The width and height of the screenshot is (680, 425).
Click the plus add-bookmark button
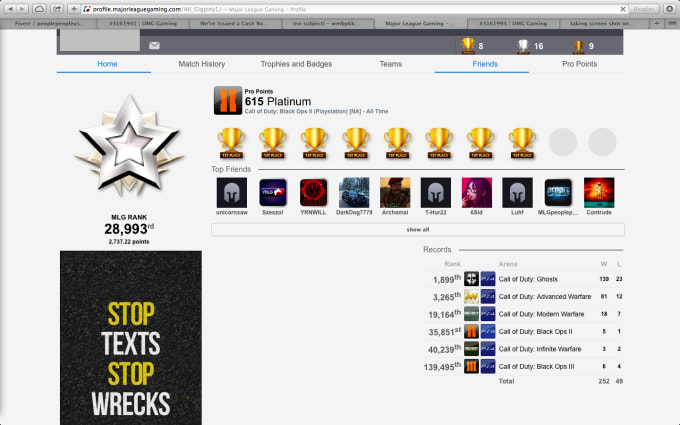(x=74, y=9)
